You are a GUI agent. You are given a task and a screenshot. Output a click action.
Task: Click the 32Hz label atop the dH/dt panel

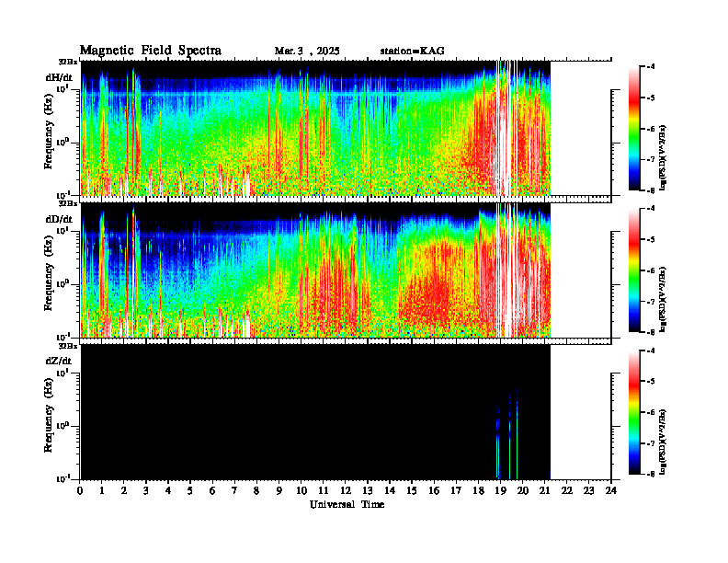(68, 61)
